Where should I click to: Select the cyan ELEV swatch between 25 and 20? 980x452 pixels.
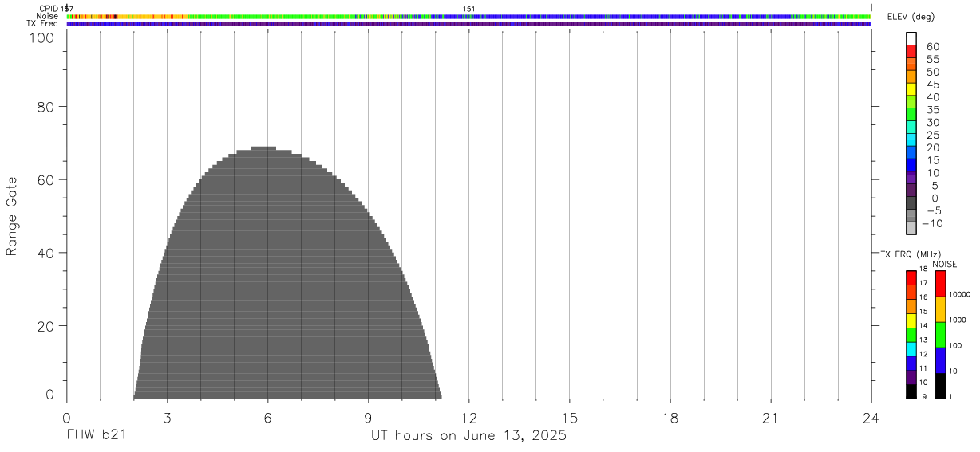click(x=911, y=140)
